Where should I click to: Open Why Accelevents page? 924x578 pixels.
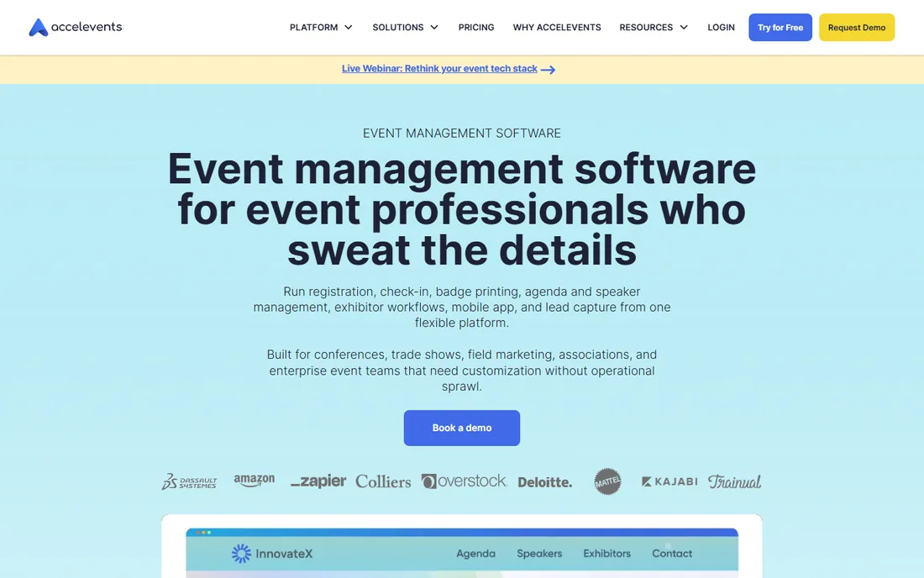point(557,27)
